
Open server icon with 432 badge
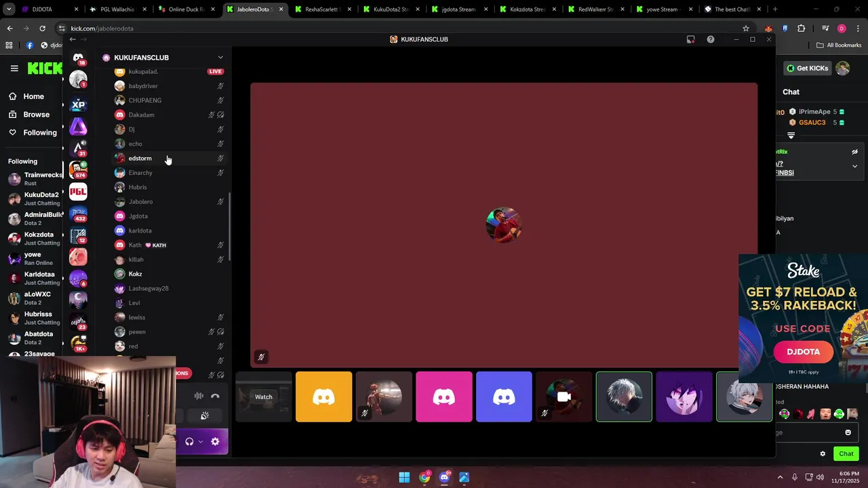pyautogui.click(x=78, y=213)
